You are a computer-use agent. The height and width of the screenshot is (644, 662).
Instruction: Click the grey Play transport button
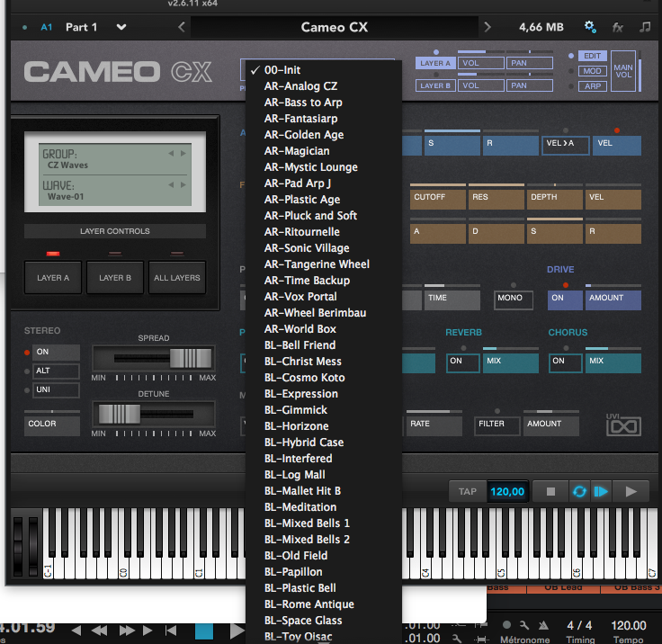631,492
